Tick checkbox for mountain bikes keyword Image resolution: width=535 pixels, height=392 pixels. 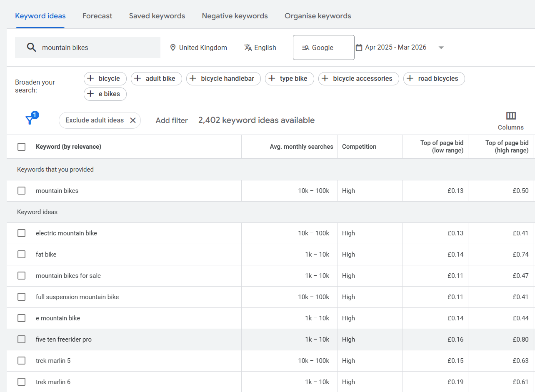coord(21,191)
